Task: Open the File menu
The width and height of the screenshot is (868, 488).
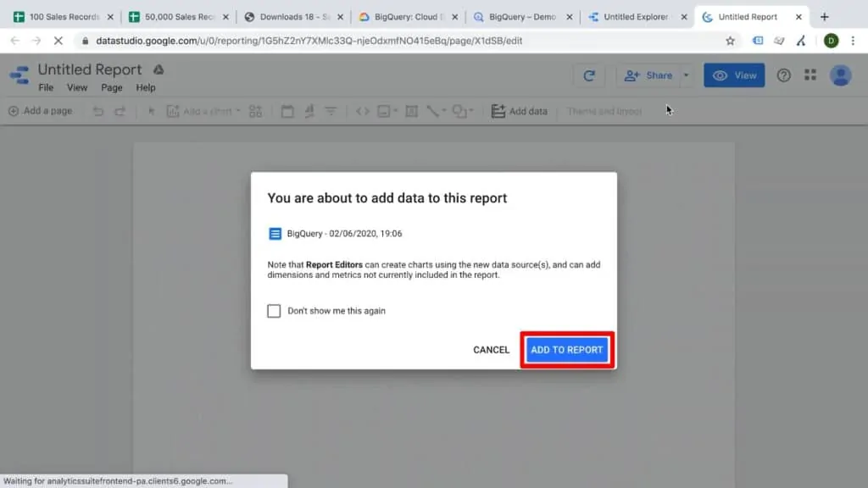Action: (x=45, y=87)
